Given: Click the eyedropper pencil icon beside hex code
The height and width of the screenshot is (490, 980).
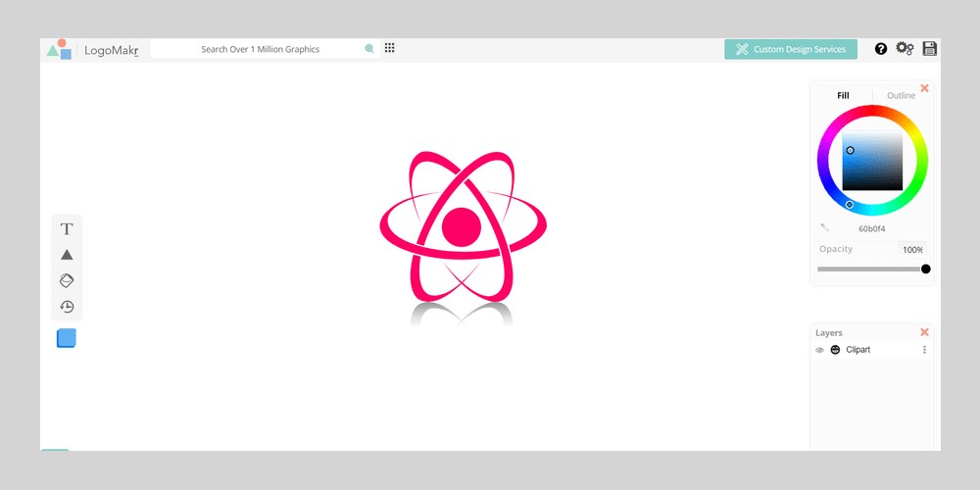Looking at the screenshot, I should (x=825, y=227).
